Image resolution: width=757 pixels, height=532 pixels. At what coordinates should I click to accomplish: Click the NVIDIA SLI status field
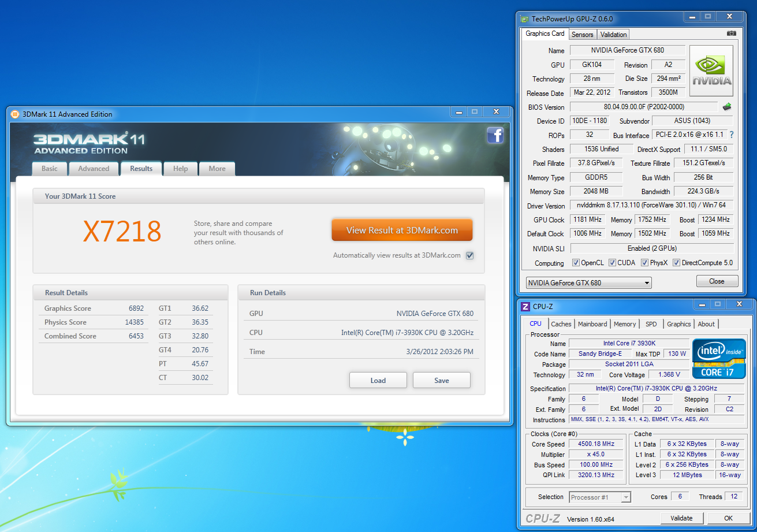(652, 248)
